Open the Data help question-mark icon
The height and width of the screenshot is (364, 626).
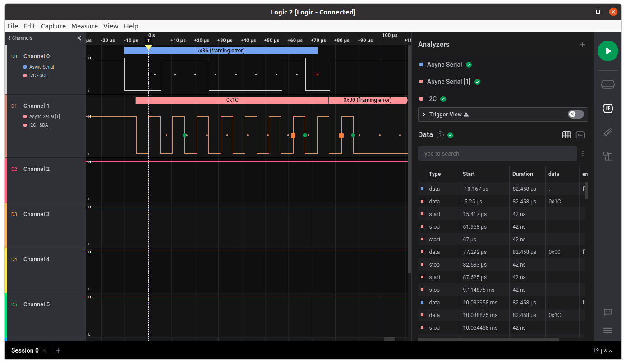coord(440,135)
